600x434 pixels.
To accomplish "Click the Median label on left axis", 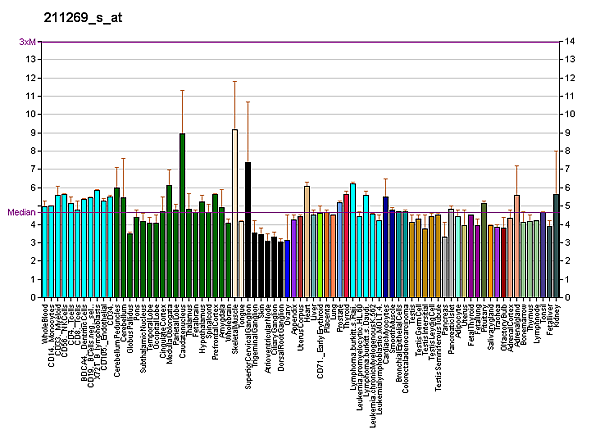I will (21, 212).
